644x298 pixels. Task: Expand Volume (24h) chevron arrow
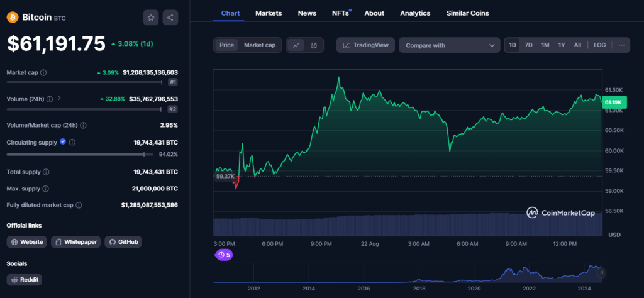point(58,99)
